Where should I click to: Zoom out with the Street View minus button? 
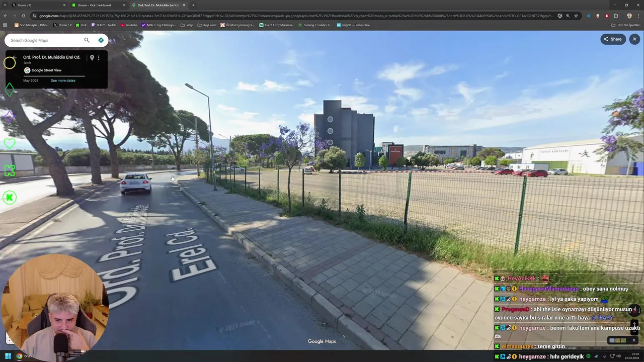coord(634,331)
